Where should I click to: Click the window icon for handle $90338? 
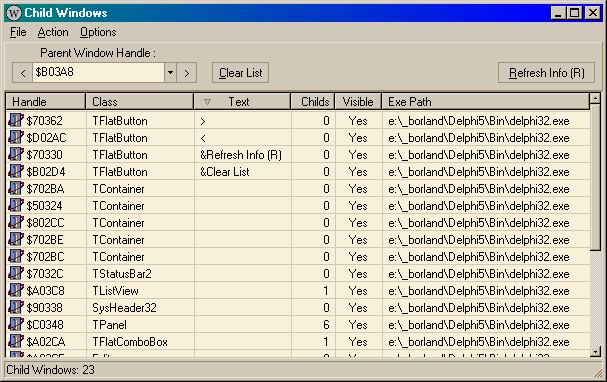(16, 308)
